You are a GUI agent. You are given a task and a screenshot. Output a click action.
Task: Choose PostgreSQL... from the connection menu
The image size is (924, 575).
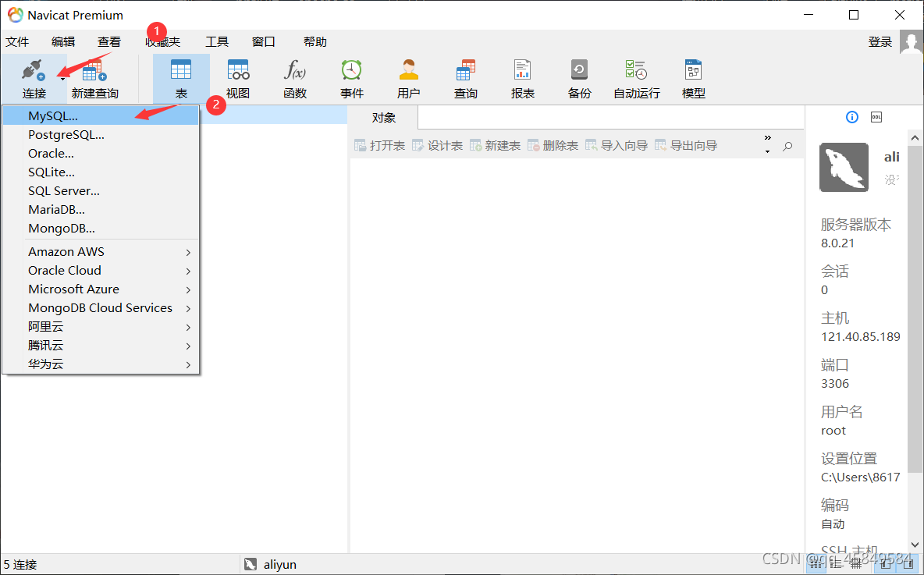tap(101, 135)
